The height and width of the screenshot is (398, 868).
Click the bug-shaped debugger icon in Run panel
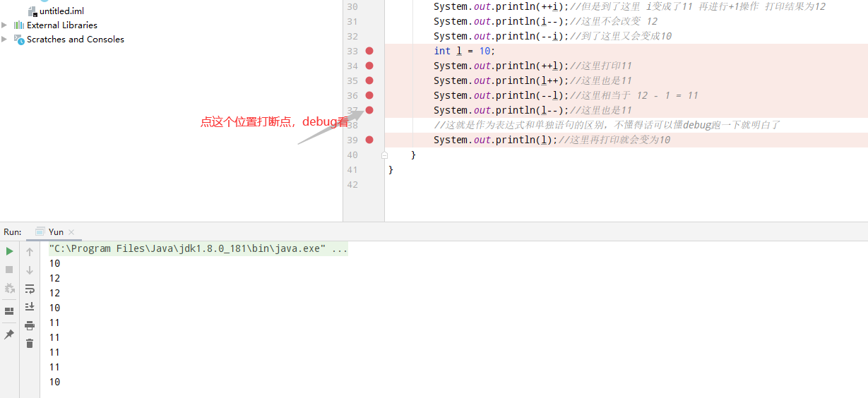[9, 288]
